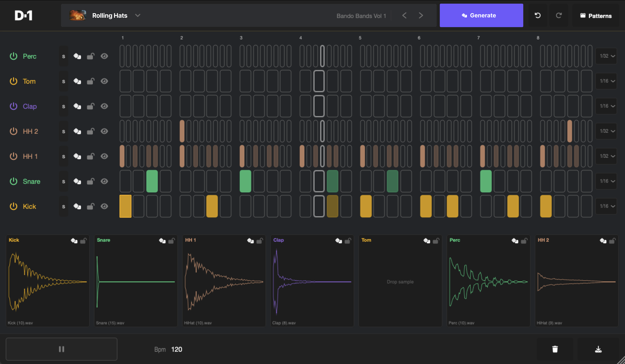This screenshot has width=625, height=364.
Task: Open the Kick 1/16 step resolution dropdown
Action: tap(607, 206)
